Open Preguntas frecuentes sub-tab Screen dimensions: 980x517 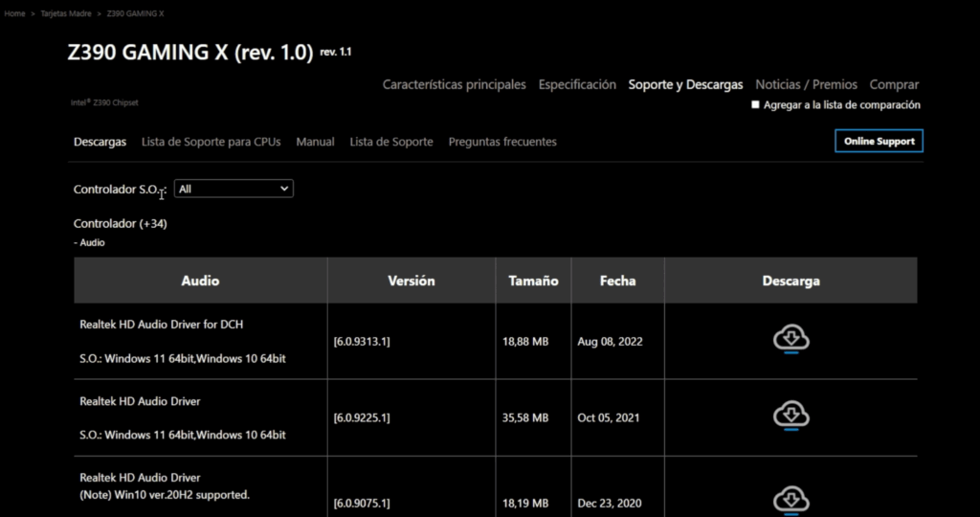tap(502, 142)
